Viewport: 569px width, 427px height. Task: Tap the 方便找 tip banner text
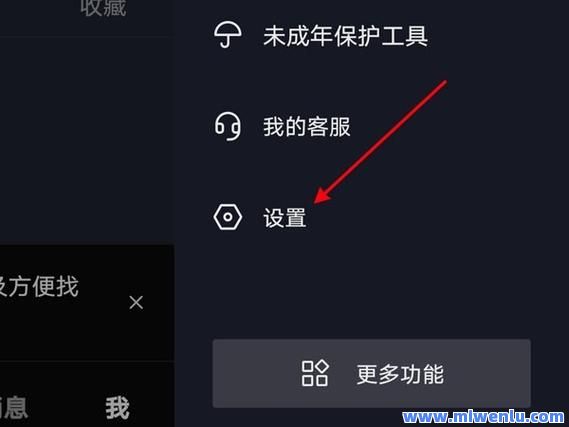tap(38, 287)
